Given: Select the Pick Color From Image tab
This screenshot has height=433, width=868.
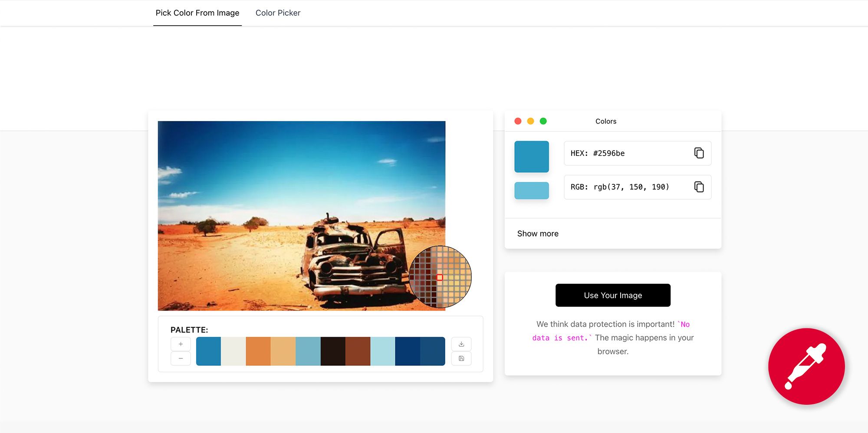Looking at the screenshot, I should point(197,13).
